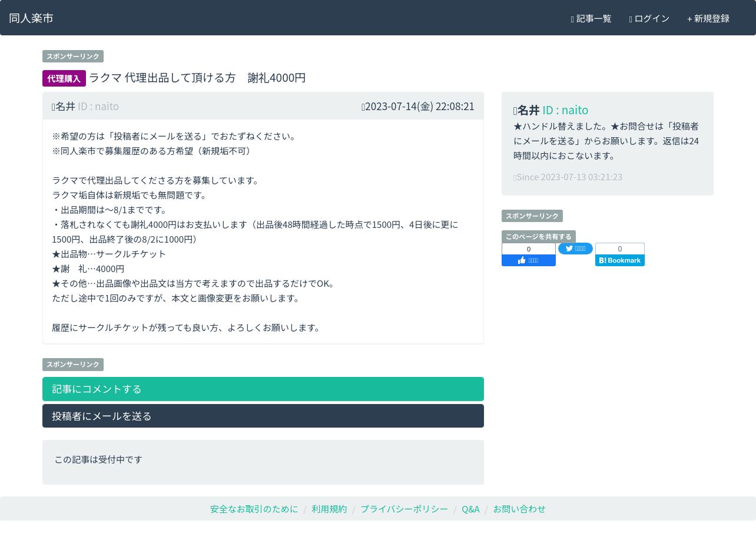Open the 利用規約 footer link
Image resolution: width=756 pixels, height=533 pixels.
(329, 509)
